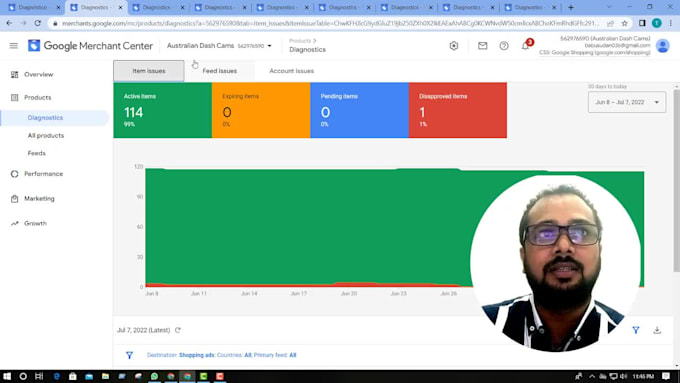Open Microsoft Edge from the taskbar
The width and height of the screenshot is (680, 383).
[x=56, y=376]
